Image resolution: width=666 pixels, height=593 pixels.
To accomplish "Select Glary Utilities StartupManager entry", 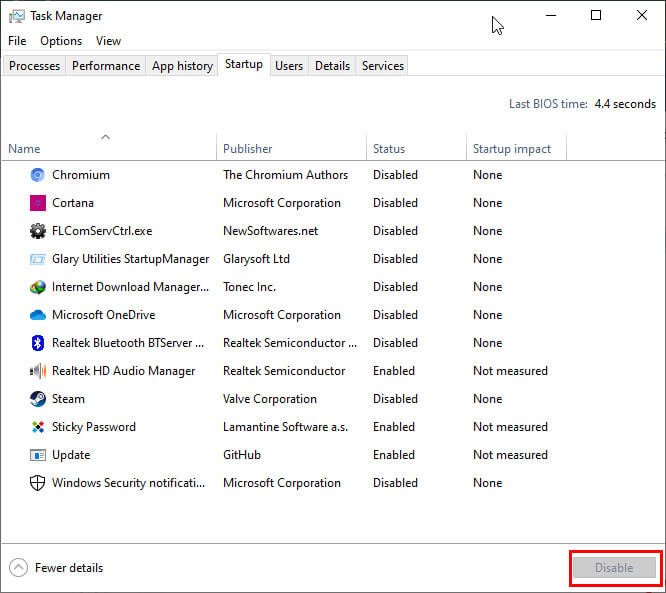I will [130, 259].
